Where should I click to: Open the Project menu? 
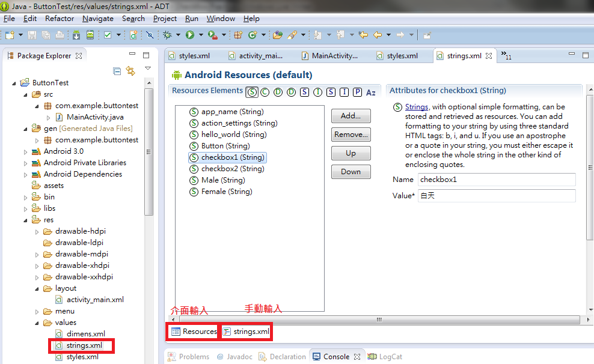[x=165, y=19]
